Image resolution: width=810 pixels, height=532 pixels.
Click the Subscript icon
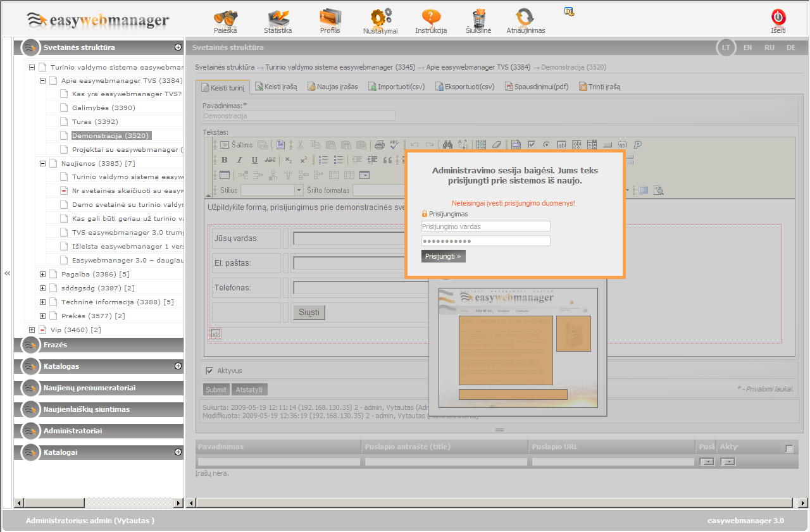pos(288,160)
